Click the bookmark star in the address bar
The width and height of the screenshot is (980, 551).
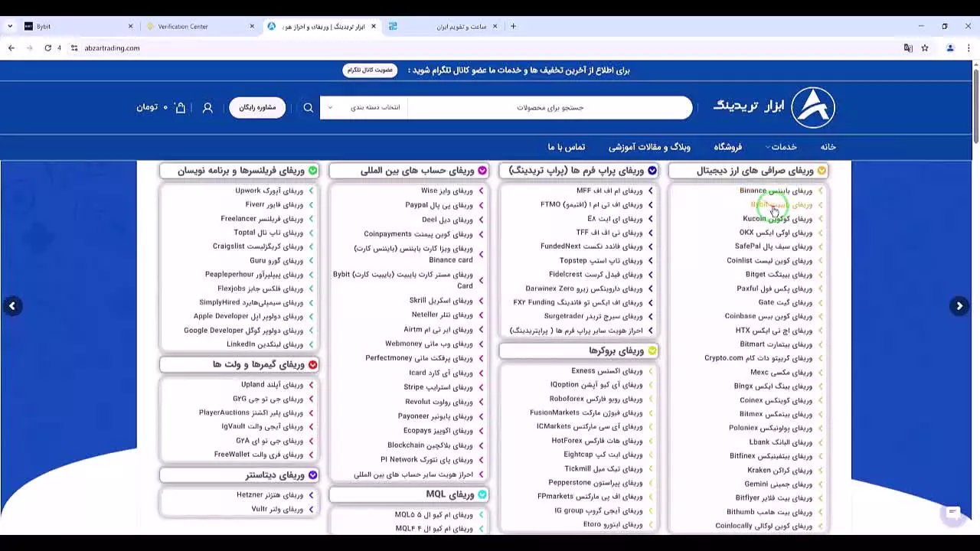pyautogui.click(x=925, y=47)
